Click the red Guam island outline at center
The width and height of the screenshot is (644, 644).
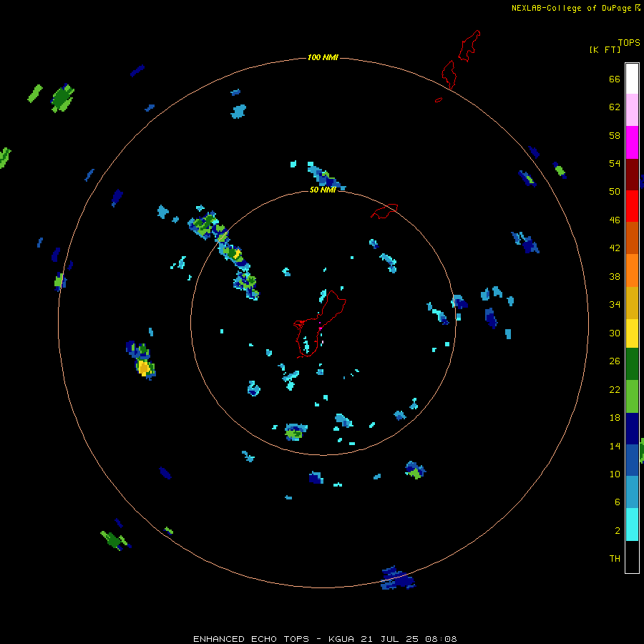[x=320, y=324]
